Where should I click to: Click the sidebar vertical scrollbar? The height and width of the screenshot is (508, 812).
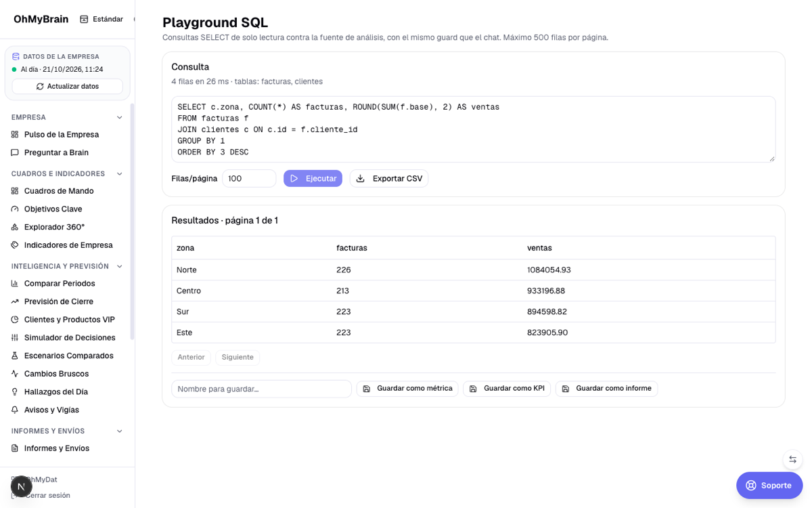pyautogui.click(x=133, y=221)
